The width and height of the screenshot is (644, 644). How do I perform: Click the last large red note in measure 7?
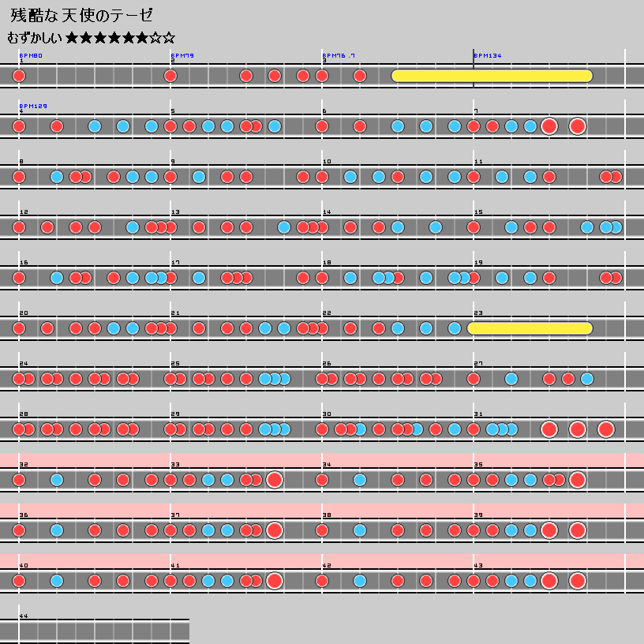577,126
